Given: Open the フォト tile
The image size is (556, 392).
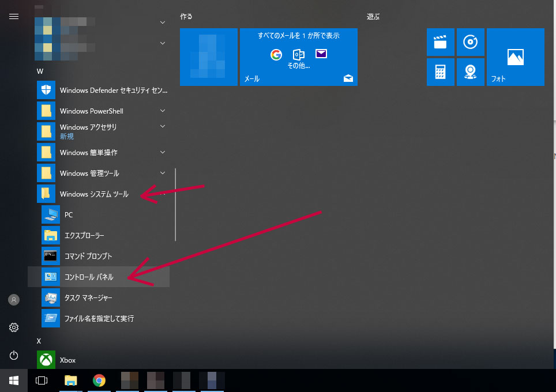Looking at the screenshot, I should click(x=516, y=57).
